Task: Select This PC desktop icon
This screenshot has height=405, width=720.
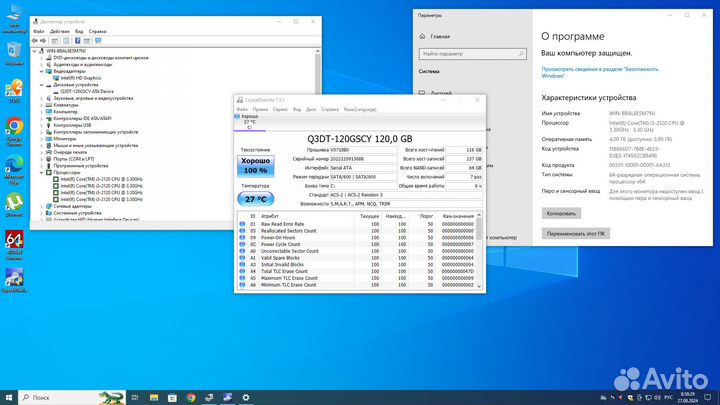Action: 14,18
